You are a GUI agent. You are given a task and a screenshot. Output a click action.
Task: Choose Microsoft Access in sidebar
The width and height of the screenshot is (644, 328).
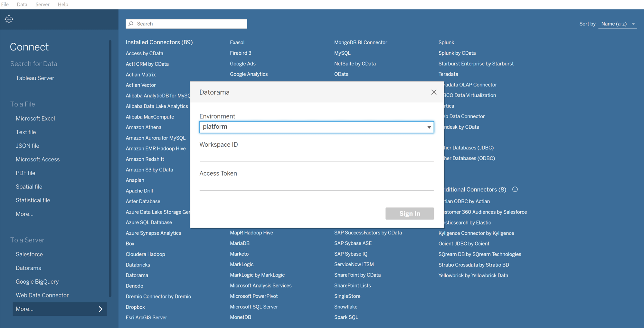point(38,159)
